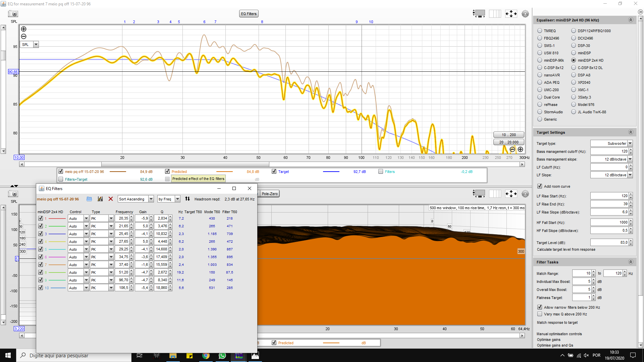Select the rePhase equaliser radio button
Image resolution: width=644 pixels, height=362 pixels.
pyautogui.click(x=540, y=105)
